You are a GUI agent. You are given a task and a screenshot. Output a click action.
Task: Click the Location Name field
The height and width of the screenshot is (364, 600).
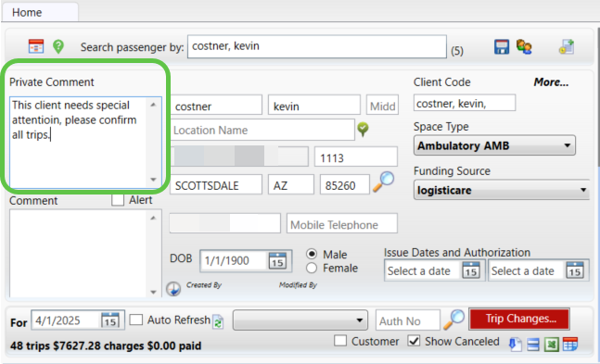click(262, 130)
